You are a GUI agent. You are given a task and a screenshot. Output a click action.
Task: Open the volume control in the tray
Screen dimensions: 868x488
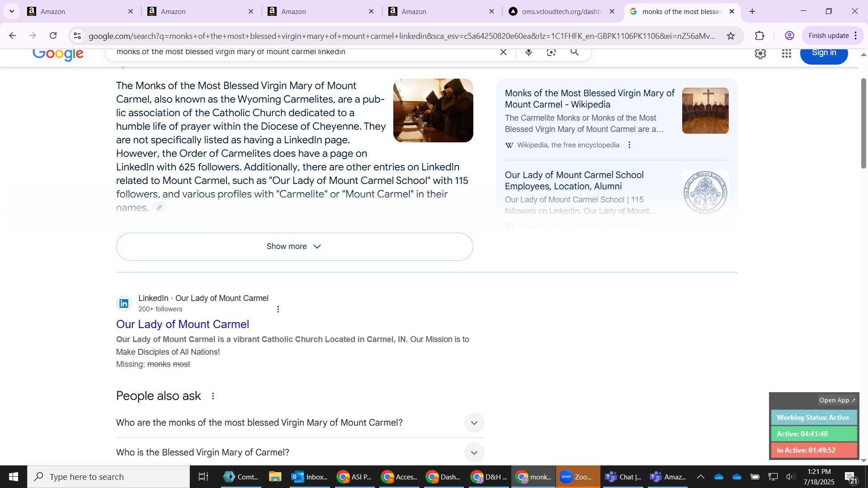click(790, 477)
